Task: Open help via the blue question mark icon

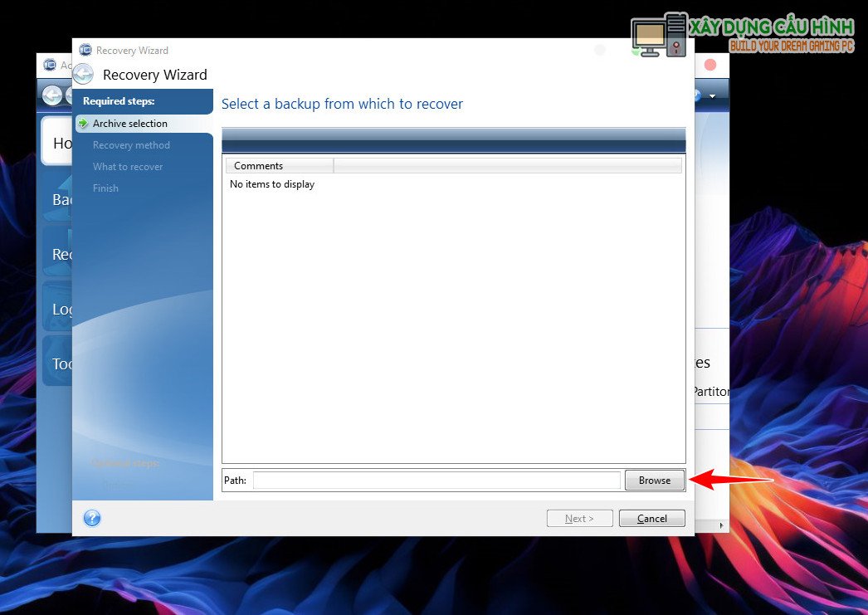Action: tap(92, 519)
